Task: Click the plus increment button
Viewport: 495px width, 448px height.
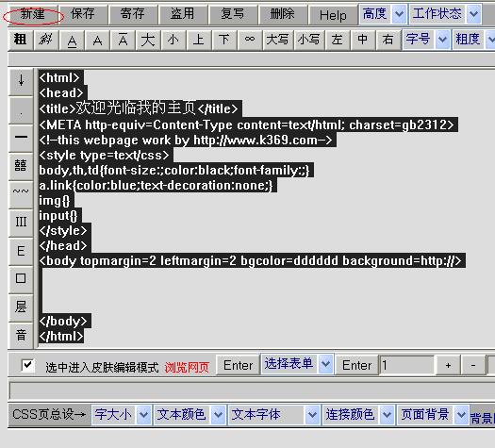Action: (448, 365)
